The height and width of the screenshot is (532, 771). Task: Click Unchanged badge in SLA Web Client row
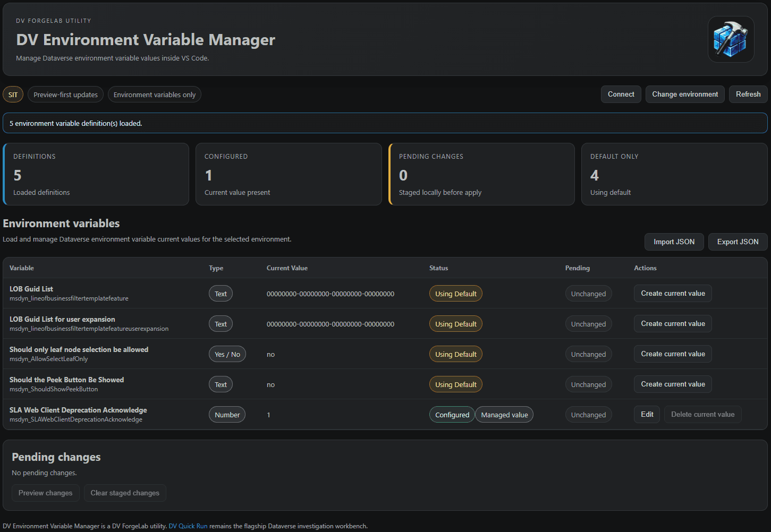(x=588, y=415)
